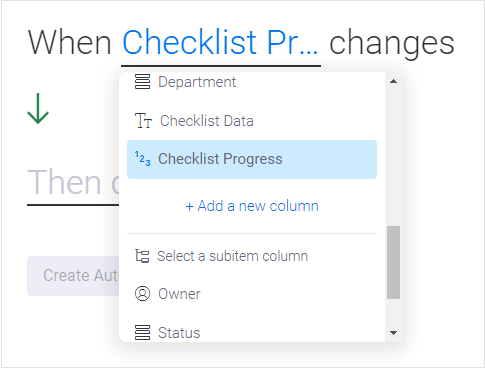Open the Checklist Pr... column selector
Viewport: 485px width, 368px height.
[x=220, y=43]
